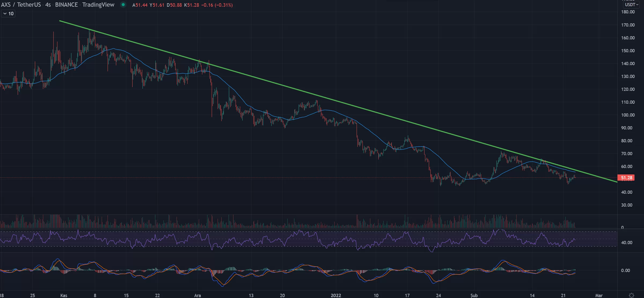Click the Mar month label on the time axis
Viewport: 644px width, 298px height.
click(x=599, y=295)
